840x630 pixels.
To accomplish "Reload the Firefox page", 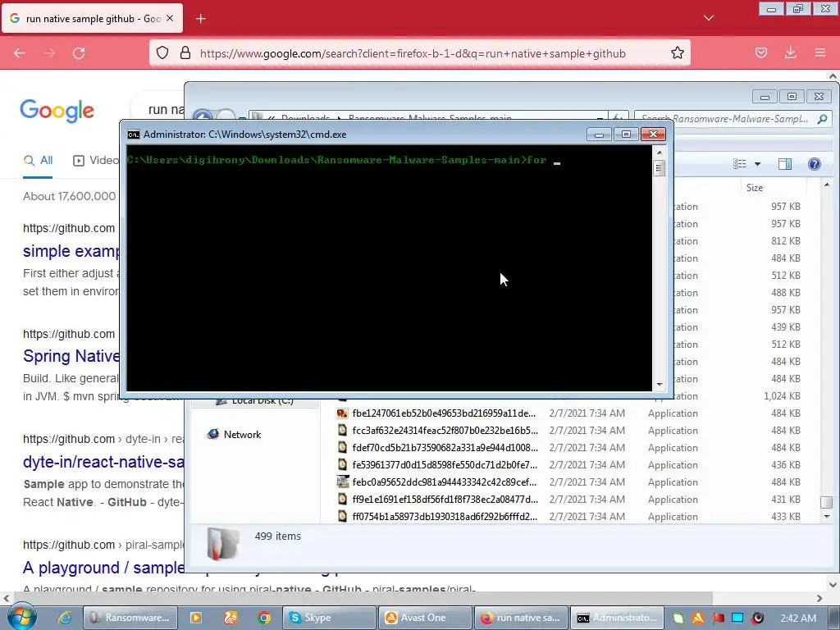I will (x=79, y=53).
